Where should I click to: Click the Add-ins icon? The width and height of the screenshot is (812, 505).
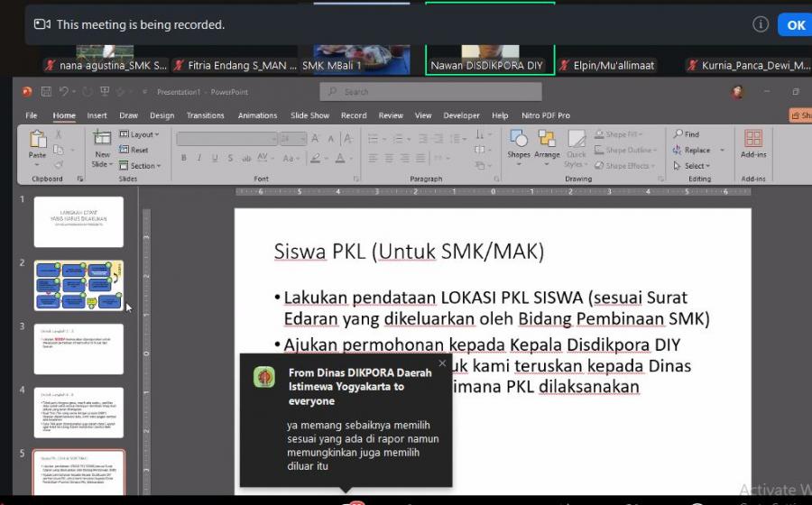coord(753,139)
